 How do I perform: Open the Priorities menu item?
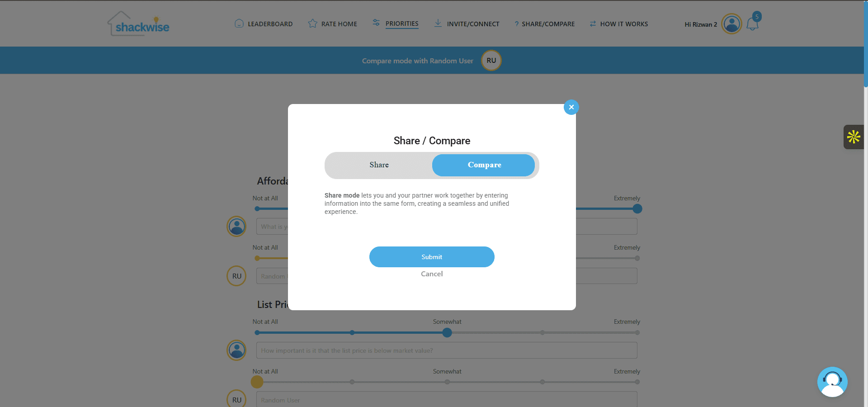click(x=402, y=24)
